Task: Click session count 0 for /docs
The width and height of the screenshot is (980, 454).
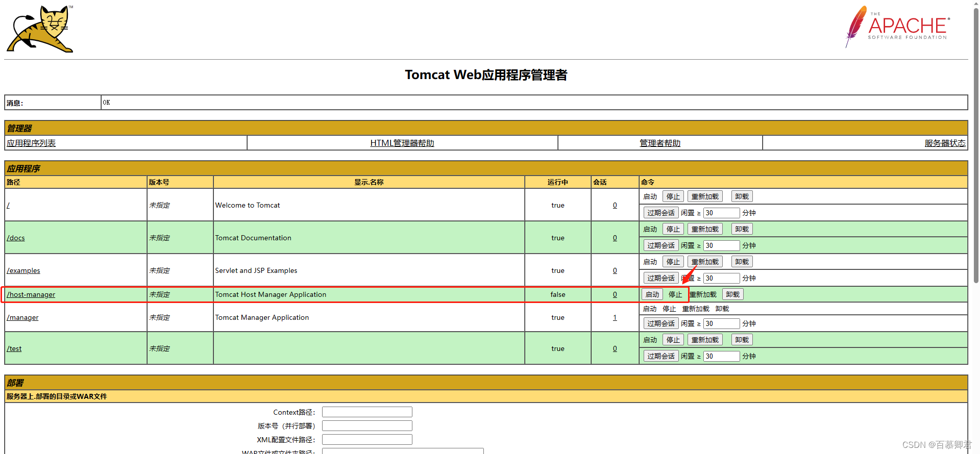Action: pyautogui.click(x=615, y=238)
